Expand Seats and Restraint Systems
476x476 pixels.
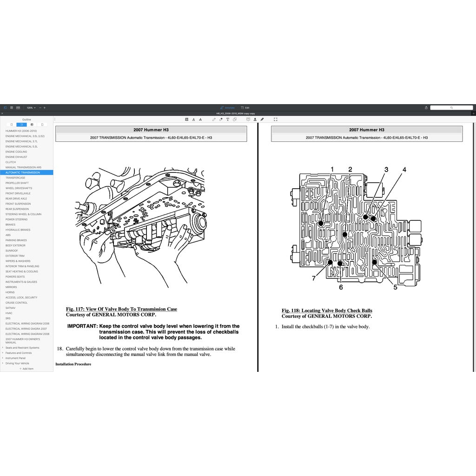pos(3,348)
